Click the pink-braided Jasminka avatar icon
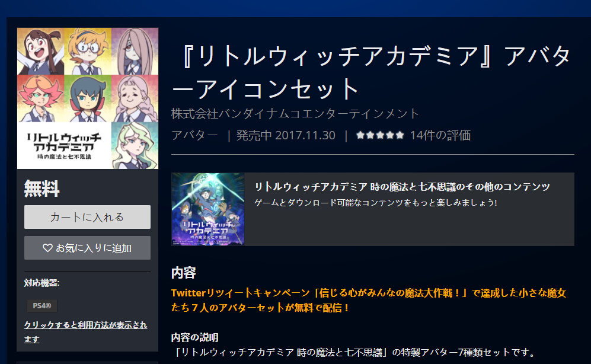Image resolution: width=591 pixels, height=364 pixels. (135, 98)
